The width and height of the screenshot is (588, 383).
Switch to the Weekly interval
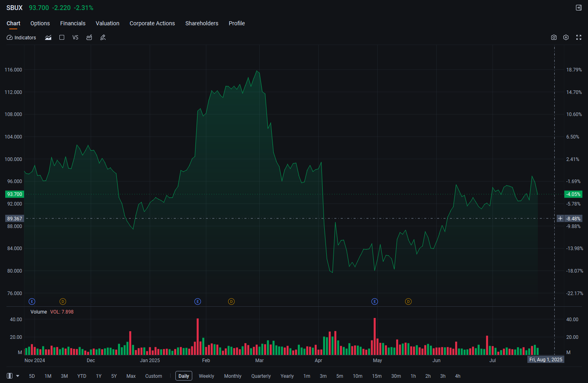pos(207,376)
